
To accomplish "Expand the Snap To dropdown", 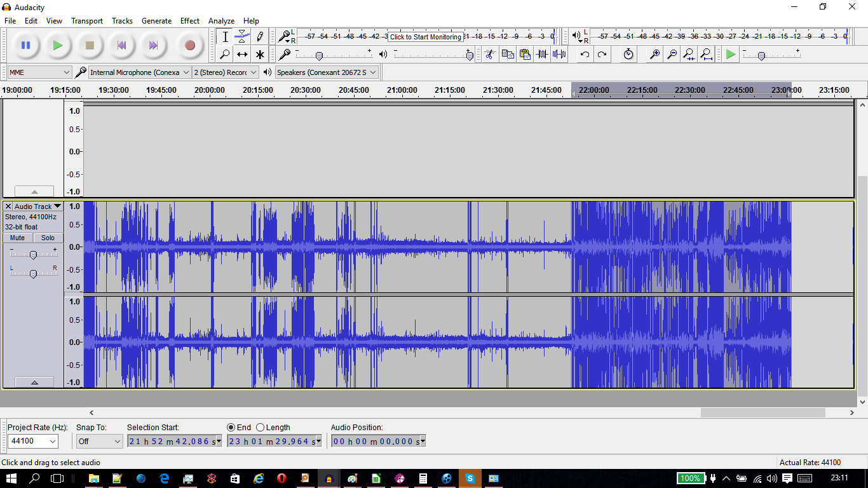I will [x=99, y=441].
